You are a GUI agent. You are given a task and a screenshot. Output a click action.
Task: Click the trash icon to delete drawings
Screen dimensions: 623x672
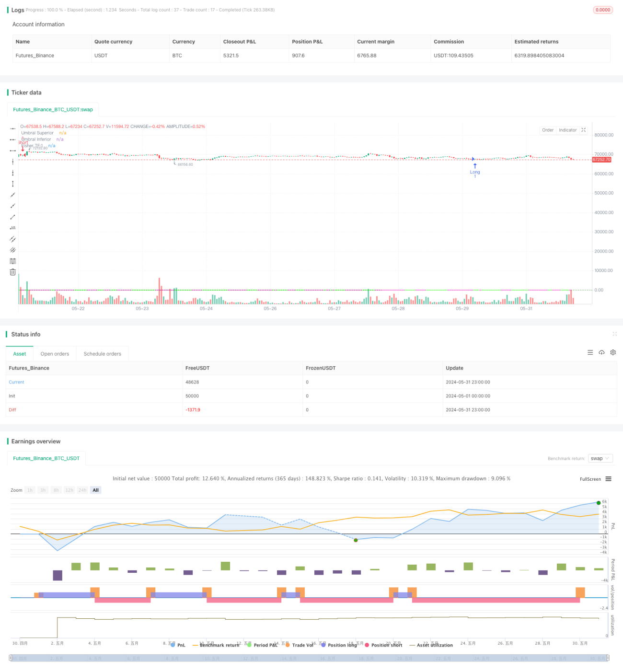12,272
